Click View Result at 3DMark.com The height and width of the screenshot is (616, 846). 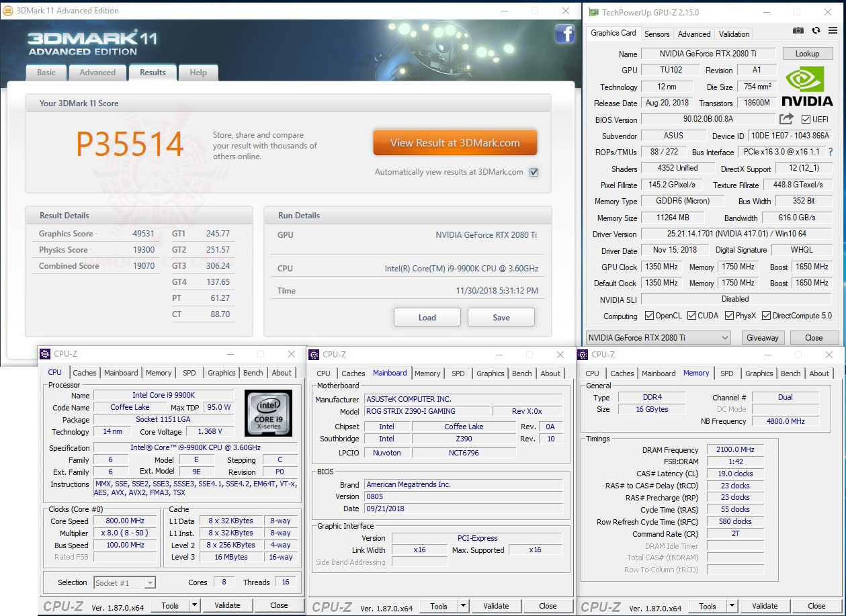click(x=455, y=142)
